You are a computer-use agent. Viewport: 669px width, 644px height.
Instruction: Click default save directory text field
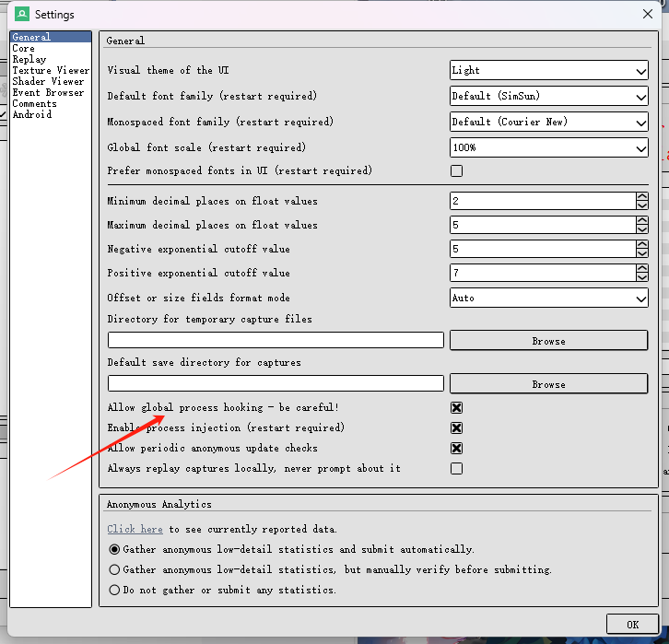pyautogui.click(x=276, y=383)
